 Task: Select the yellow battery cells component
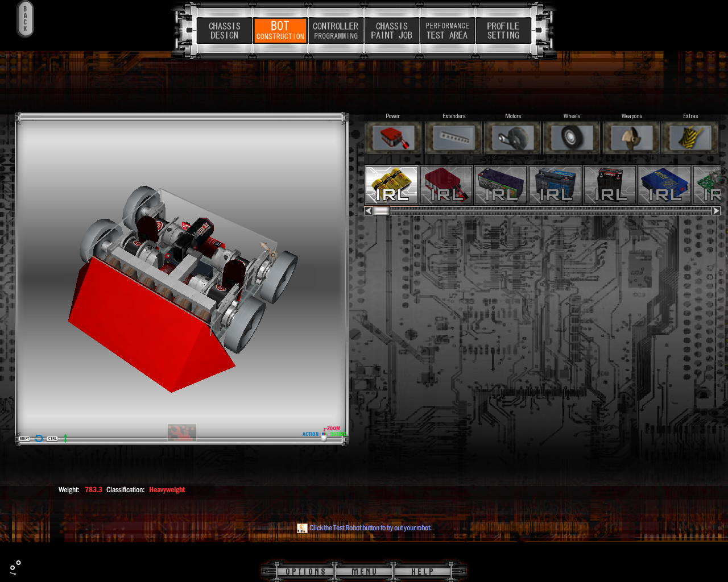(391, 185)
